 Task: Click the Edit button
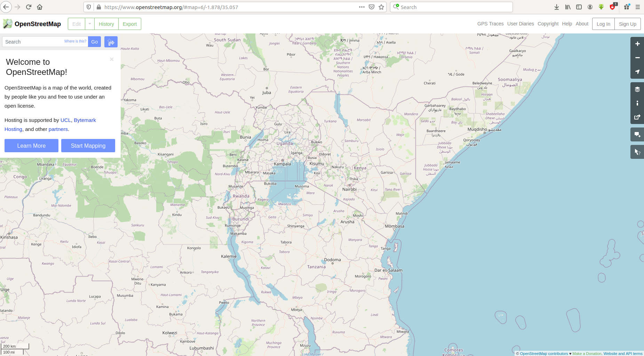77,24
